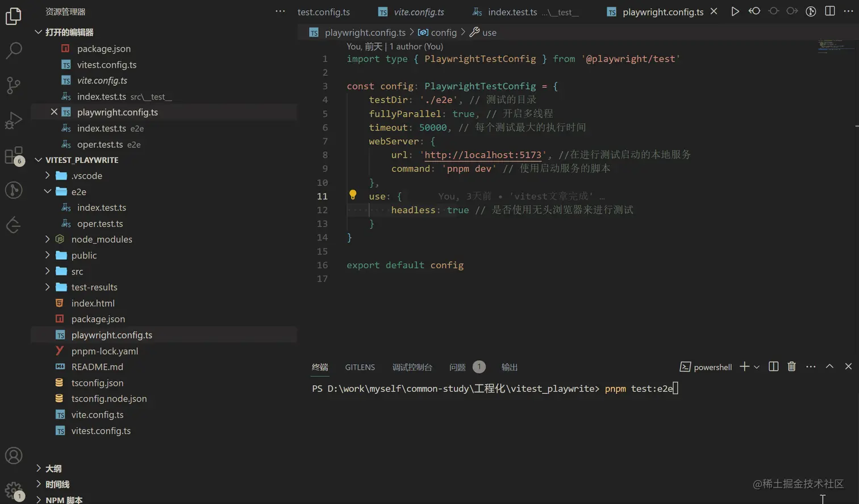This screenshot has width=859, height=504.
Task: Expand the NPM 脚本 section
Action: point(38,500)
